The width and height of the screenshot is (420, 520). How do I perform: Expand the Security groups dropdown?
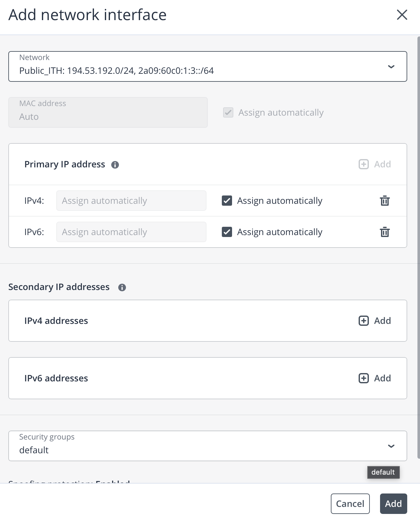[207, 446]
